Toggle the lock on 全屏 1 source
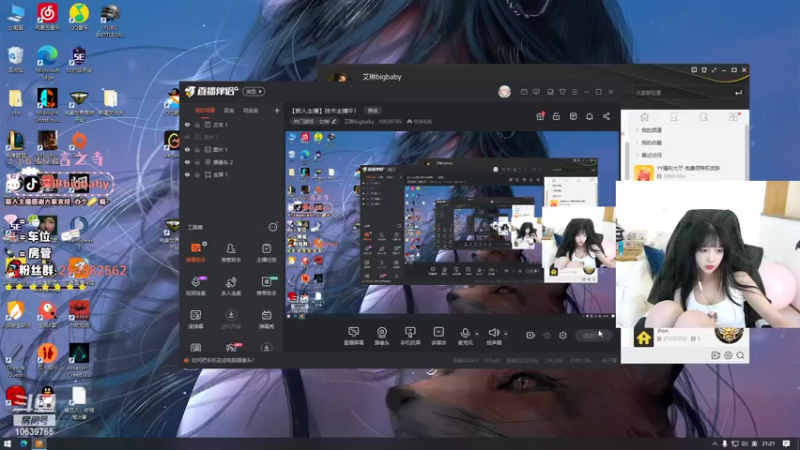This screenshot has width=800, height=450. pos(197,174)
